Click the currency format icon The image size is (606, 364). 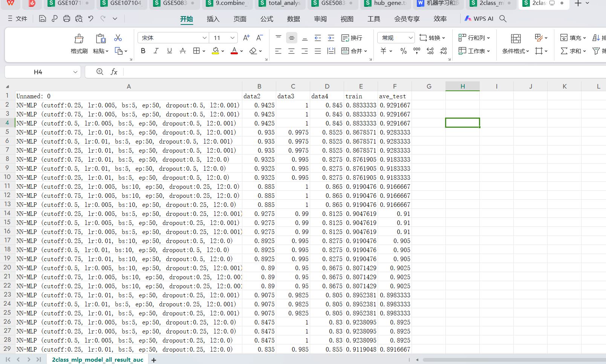point(384,51)
